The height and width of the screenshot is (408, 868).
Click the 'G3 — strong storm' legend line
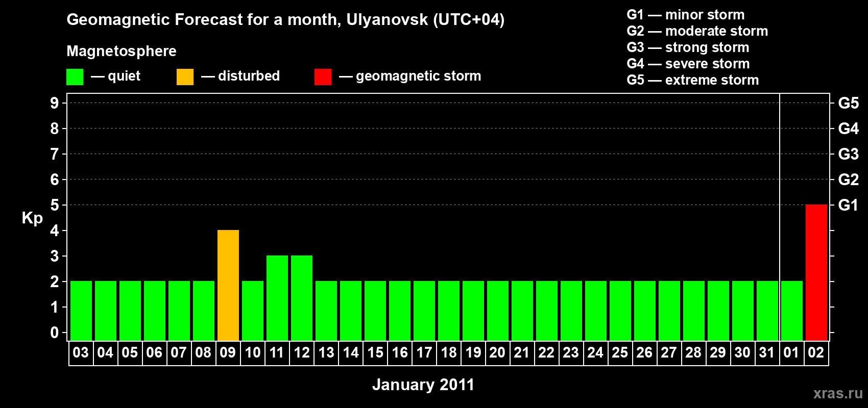click(x=688, y=47)
